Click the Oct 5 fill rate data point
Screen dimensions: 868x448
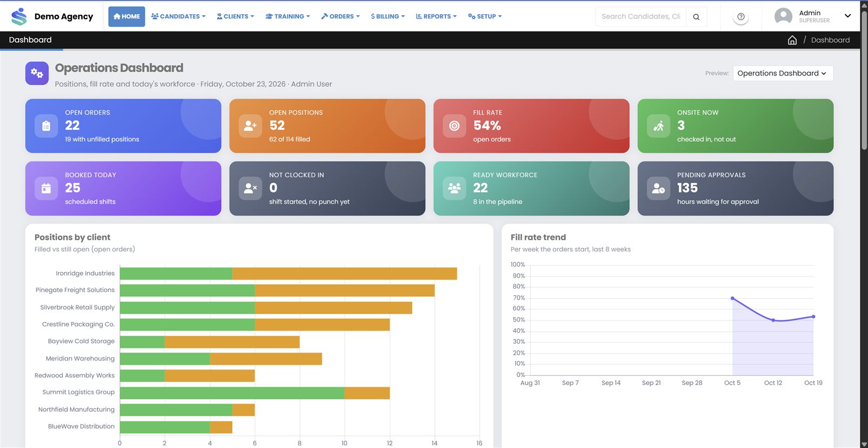[732, 298]
